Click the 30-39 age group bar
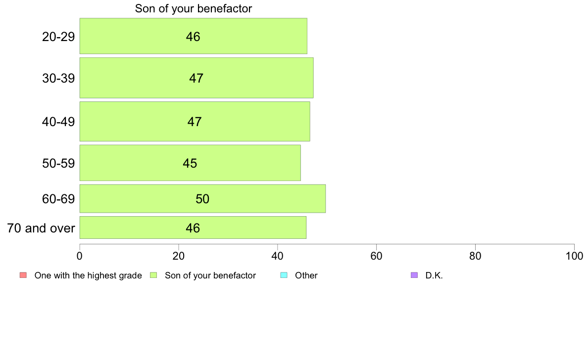 pos(196,78)
